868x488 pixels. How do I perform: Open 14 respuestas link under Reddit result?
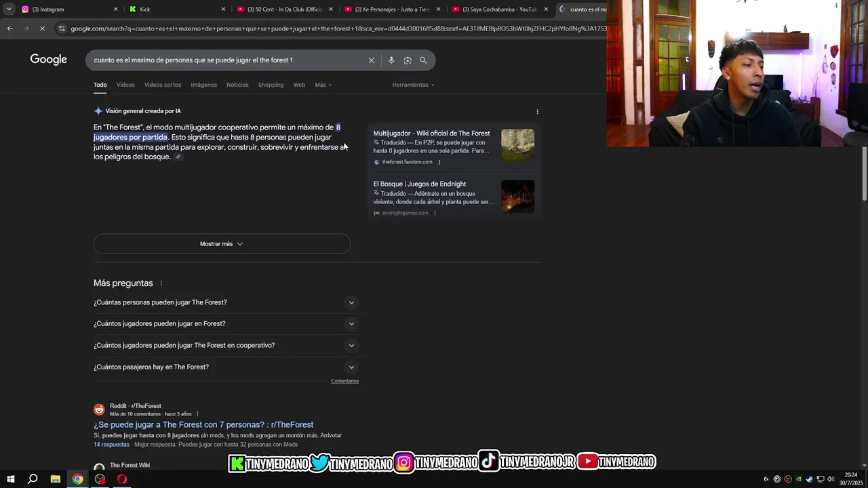click(111, 445)
